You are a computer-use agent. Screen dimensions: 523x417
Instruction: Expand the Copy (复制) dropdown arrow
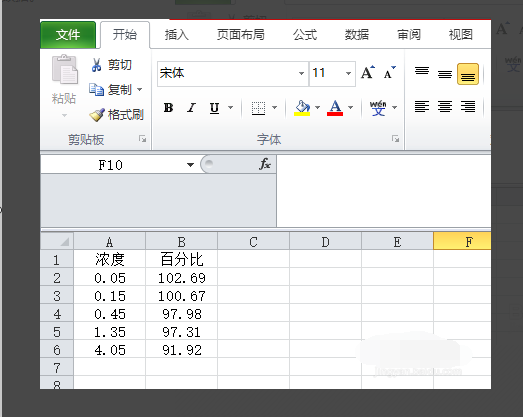tap(139, 89)
